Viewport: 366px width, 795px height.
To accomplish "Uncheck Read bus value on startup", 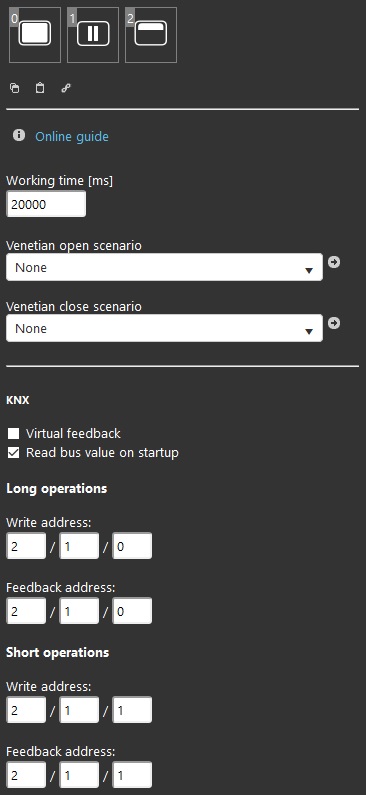I will (x=14, y=453).
